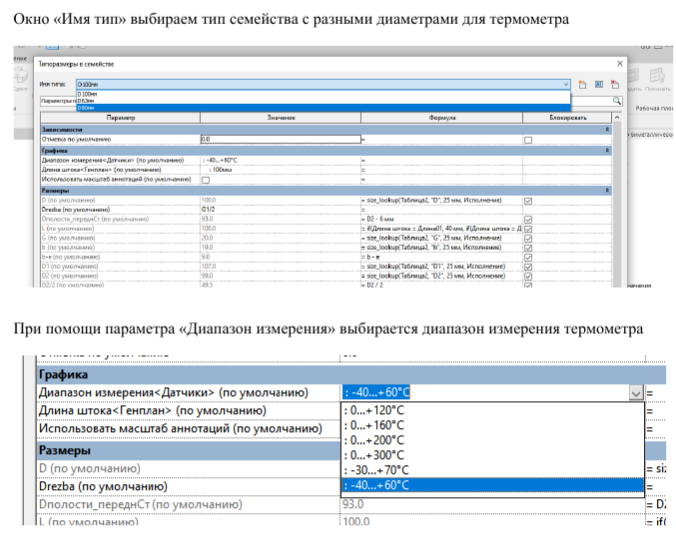
Task: Click the Delete type icon with red cross
Action: tap(615, 84)
